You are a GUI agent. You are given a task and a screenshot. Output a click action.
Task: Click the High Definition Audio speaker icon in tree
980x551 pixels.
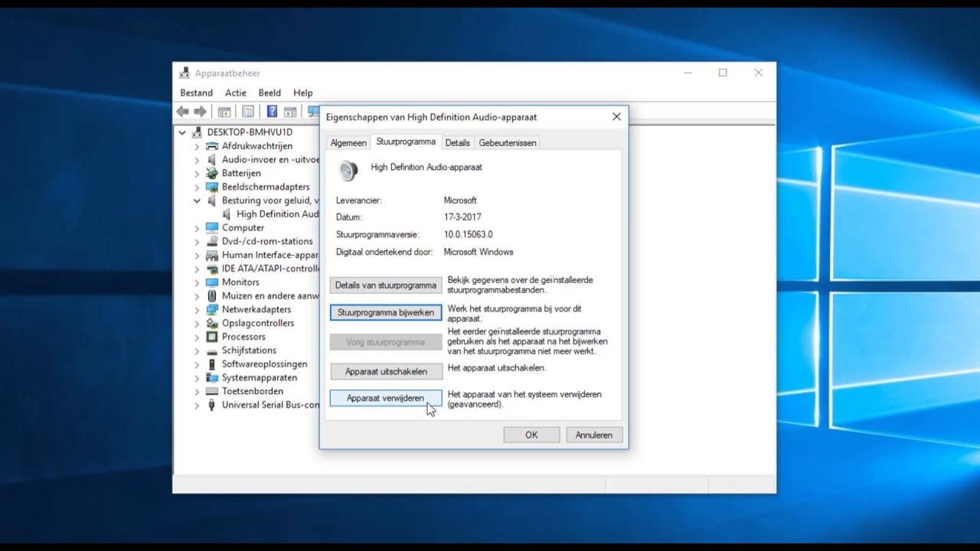point(227,214)
